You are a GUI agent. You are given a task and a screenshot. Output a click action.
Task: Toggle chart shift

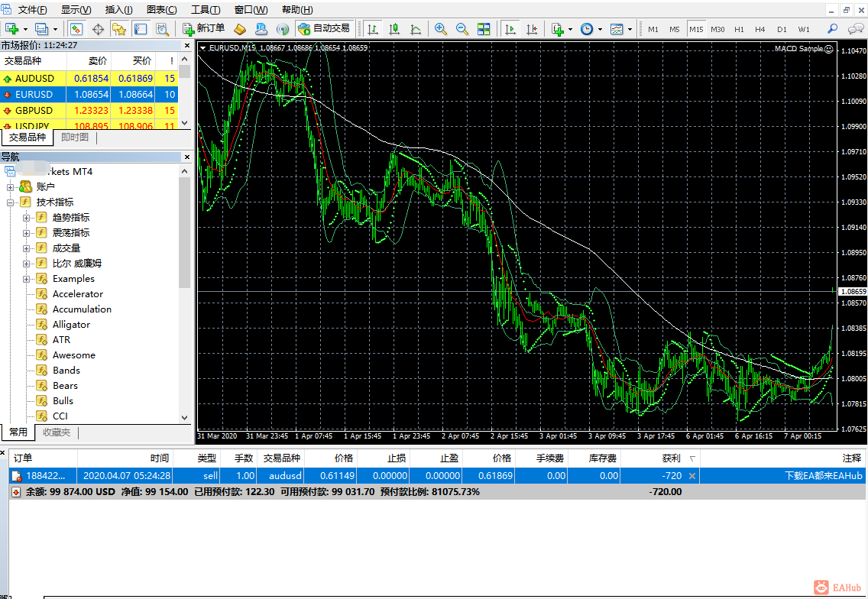pyautogui.click(x=531, y=29)
